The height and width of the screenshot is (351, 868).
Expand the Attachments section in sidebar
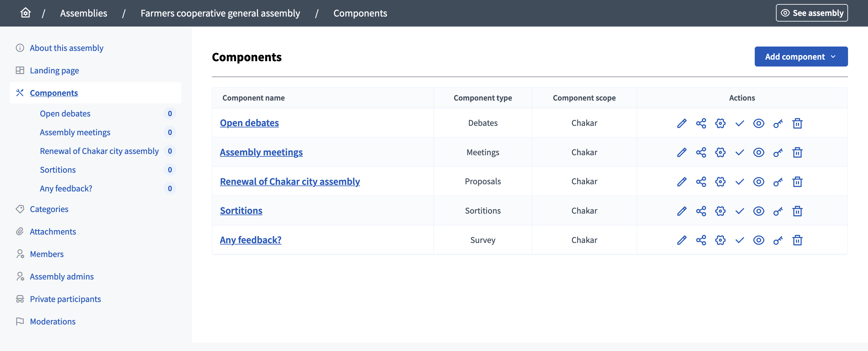53,231
